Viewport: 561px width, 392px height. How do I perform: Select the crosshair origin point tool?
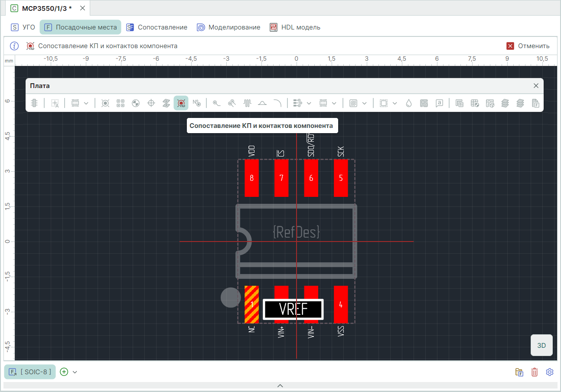coord(151,103)
